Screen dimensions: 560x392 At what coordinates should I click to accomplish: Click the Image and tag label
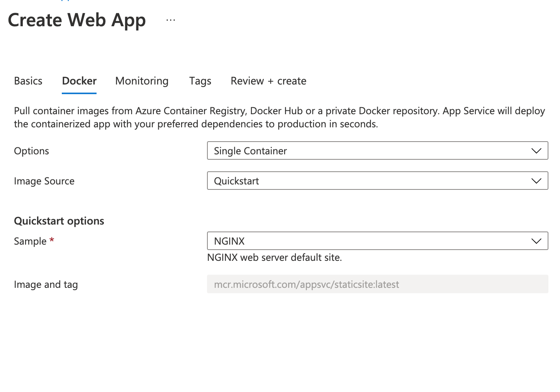coord(46,285)
